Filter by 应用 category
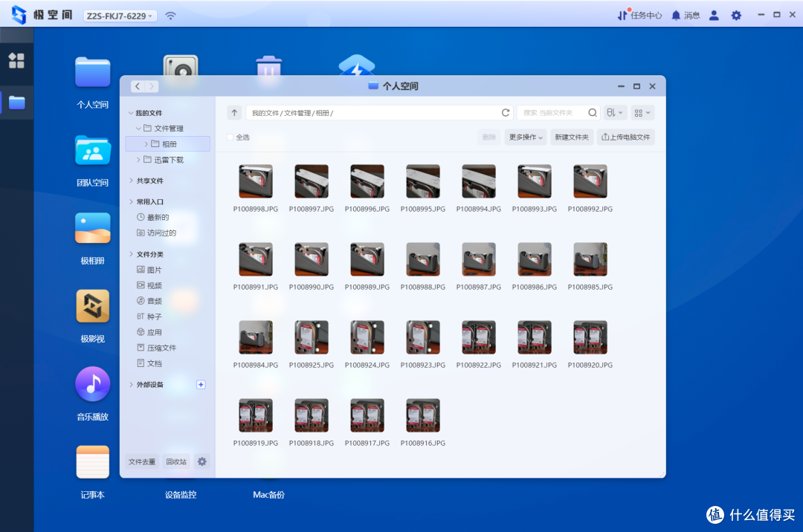The image size is (803, 532). (x=149, y=332)
